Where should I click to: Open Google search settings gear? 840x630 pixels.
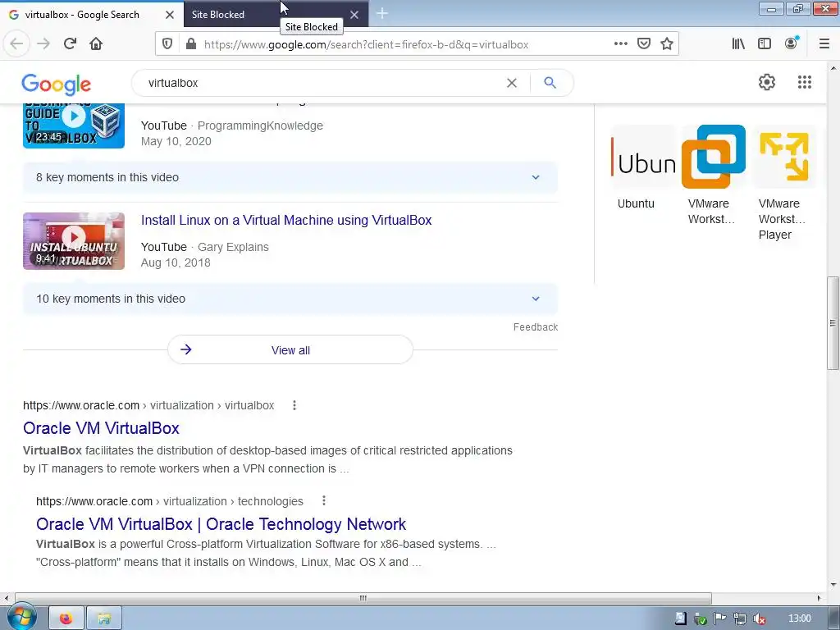(x=767, y=82)
